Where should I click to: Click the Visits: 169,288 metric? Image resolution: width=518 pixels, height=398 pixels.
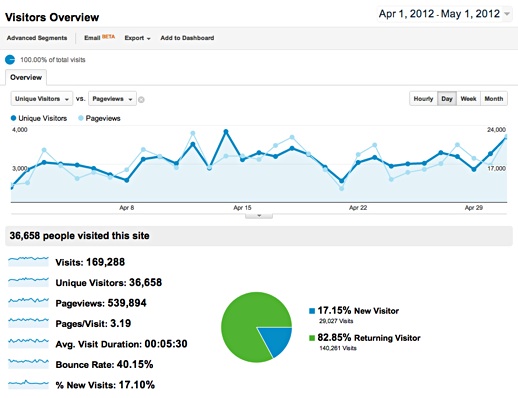[x=90, y=262]
